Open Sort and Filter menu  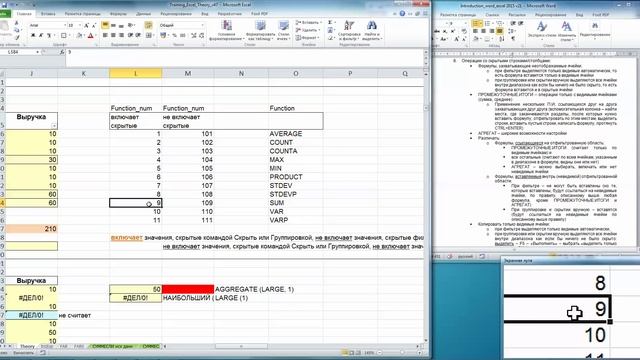(349, 31)
